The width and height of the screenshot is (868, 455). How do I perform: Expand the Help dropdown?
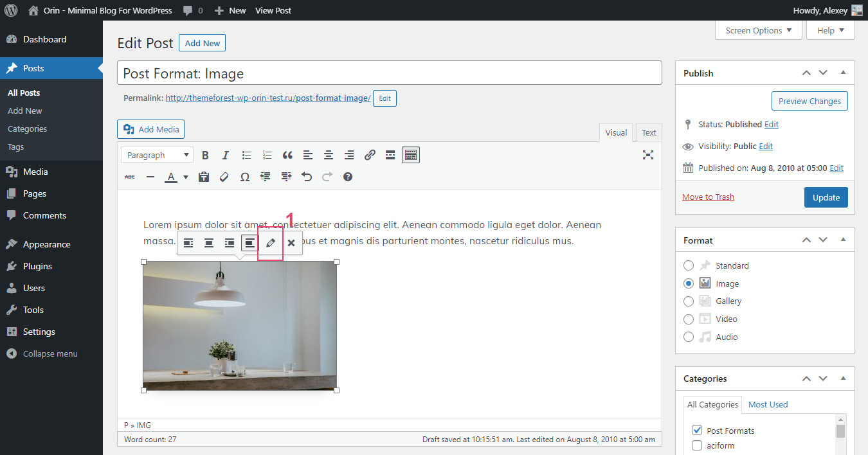(x=830, y=30)
